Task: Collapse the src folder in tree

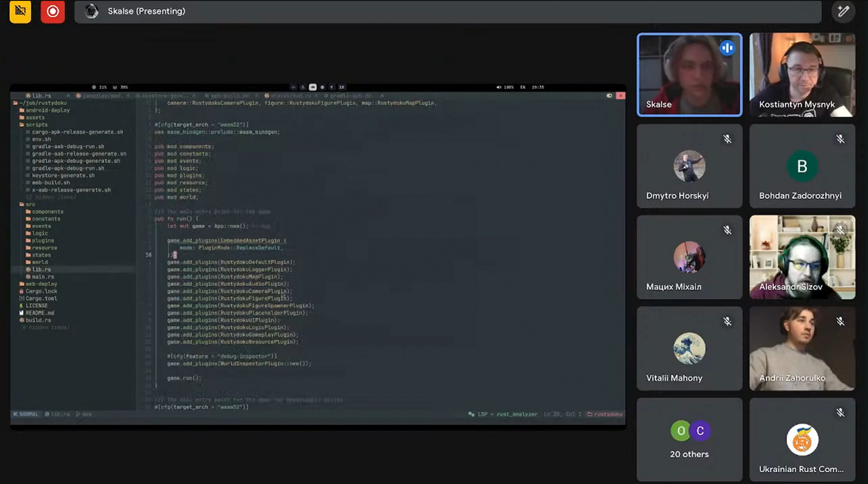Action: pyautogui.click(x=30, y=204)
